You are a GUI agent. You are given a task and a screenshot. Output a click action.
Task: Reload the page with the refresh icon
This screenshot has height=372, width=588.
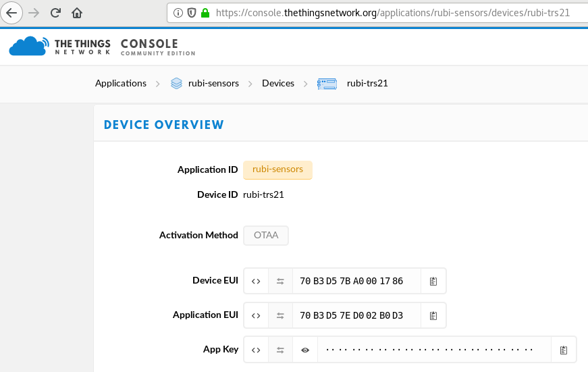click(x=55, y=13)
